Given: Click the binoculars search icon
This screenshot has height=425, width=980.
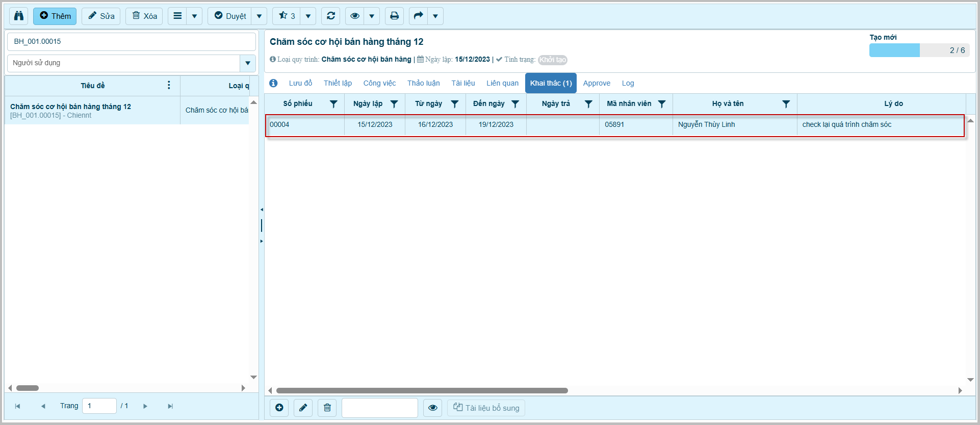Looking at the screenshot, I should point(19,16).
